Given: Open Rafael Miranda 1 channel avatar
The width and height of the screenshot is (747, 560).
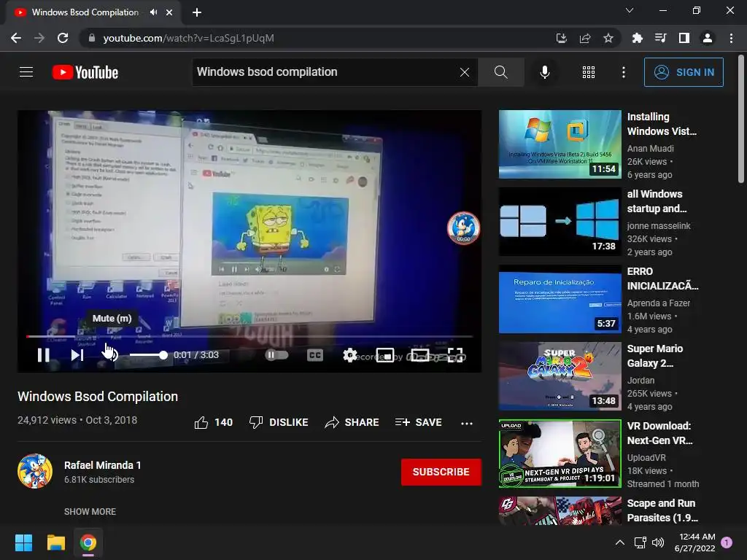Looking at the screenshot, I should tap(35, 472).
